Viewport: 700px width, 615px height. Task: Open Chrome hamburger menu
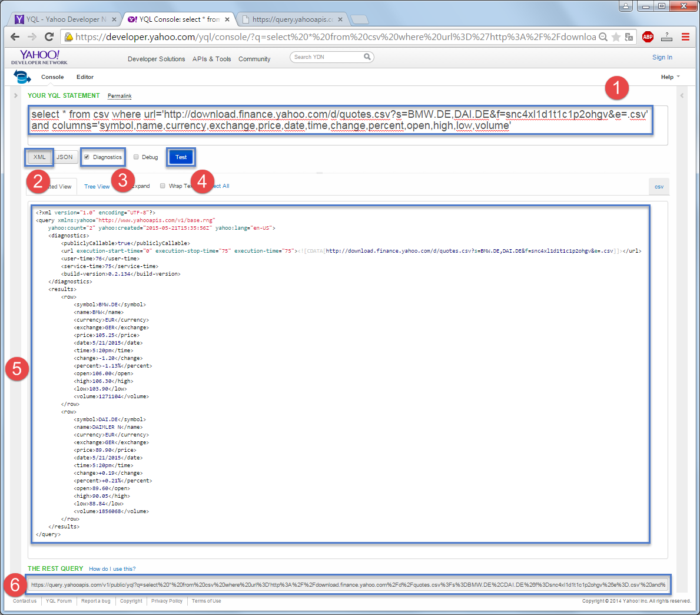[685, 37]
